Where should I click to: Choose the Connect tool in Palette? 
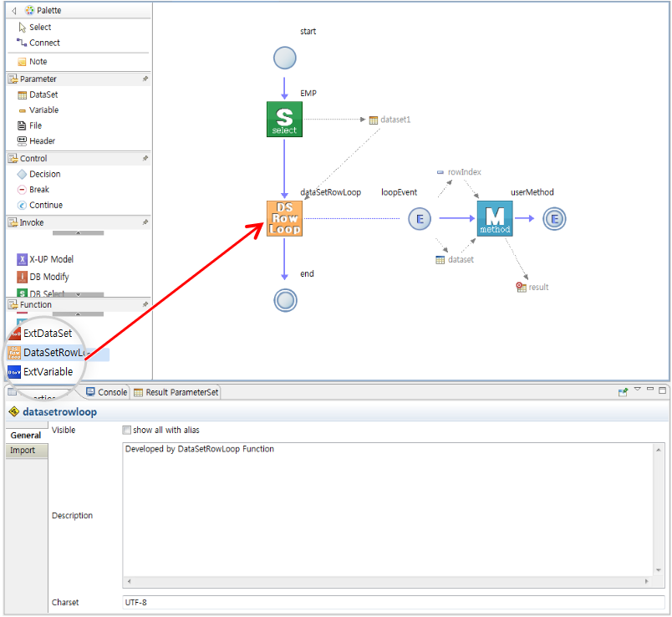click(x=44, y=43)
